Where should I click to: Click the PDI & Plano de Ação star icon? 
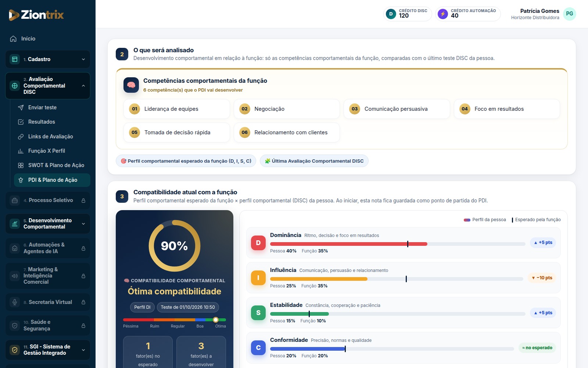tap(21, 180)
